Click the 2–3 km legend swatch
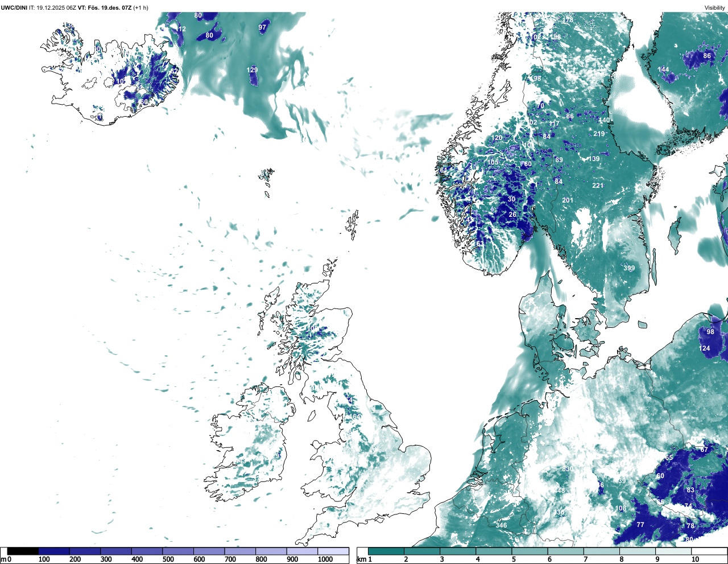The image size is (728, 564). [x=422, y=551]
